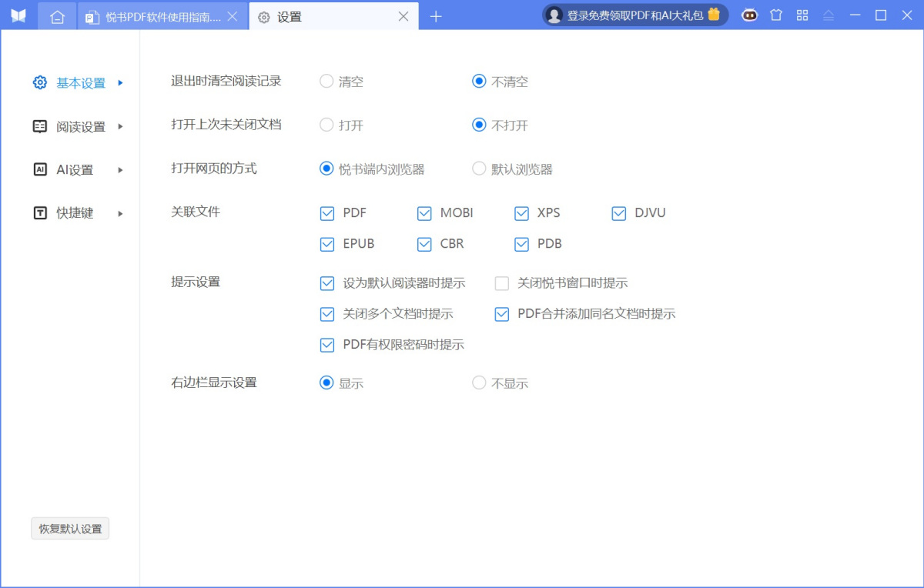The image size is (924, 588).
Task: Open the theme/skin icon in titlebar
Action: pyautogui.click(x=776, y=15)
